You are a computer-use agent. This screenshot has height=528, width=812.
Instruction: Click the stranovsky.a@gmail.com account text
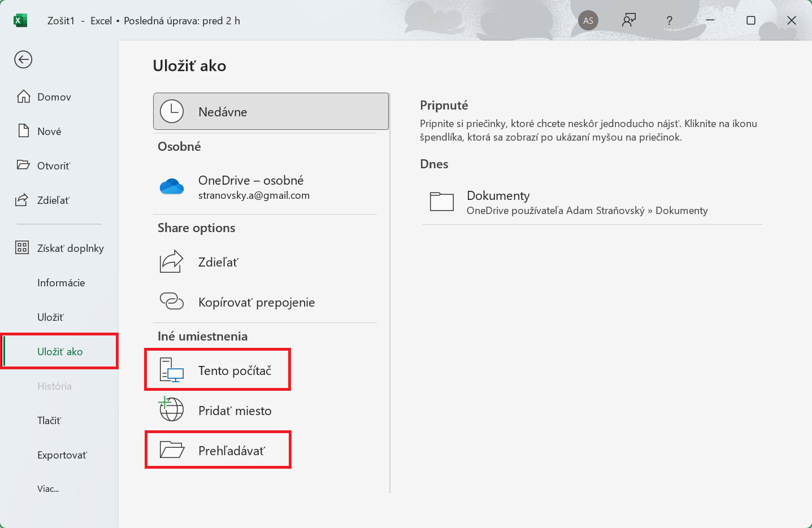click(x=254, y=195)
